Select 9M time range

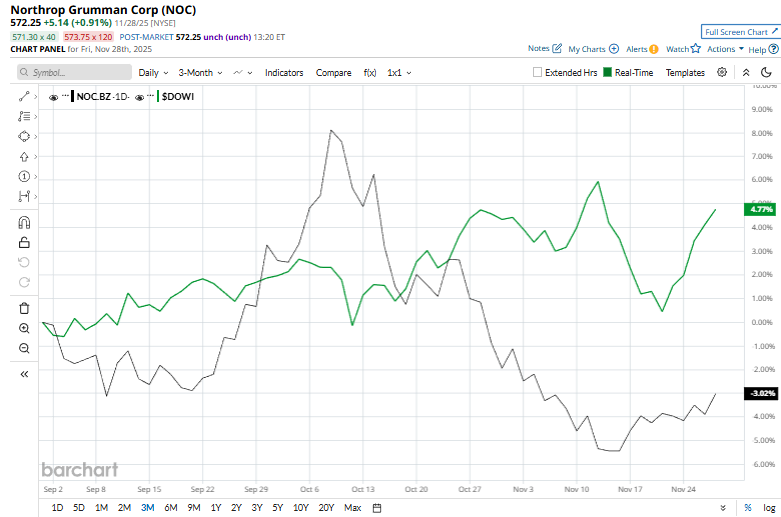(194, 508)
